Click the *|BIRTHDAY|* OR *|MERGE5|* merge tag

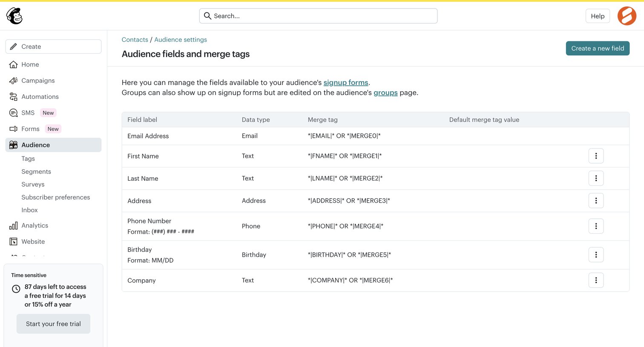click(x=349, y=254)
